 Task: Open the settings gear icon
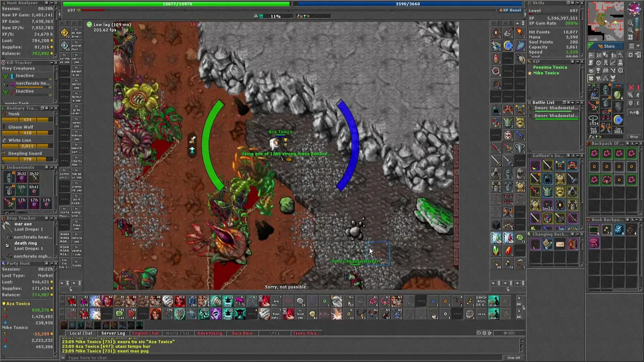pyautogui.click(x=630, y=55)
